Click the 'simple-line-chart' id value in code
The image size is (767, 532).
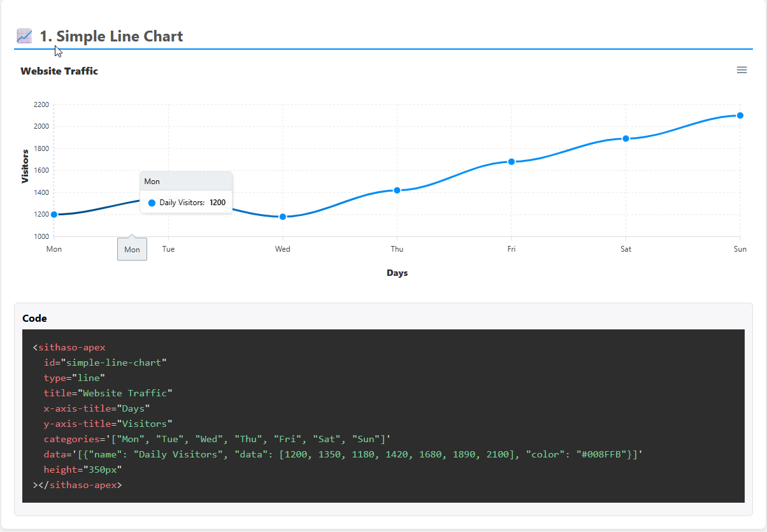point(113,363)
